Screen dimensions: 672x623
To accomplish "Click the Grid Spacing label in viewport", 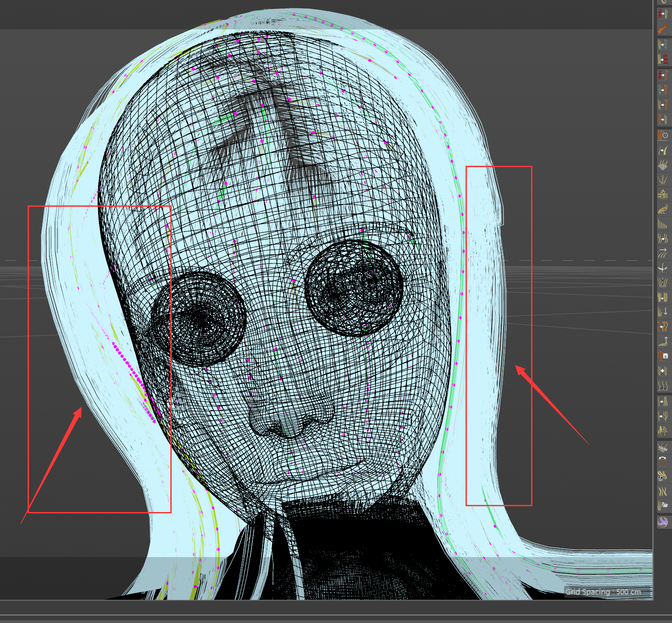I will click(603, 592).
